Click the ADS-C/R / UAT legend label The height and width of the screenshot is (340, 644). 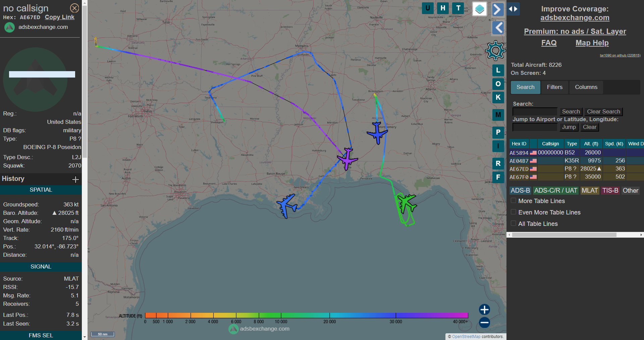click(x=556, y=191)
